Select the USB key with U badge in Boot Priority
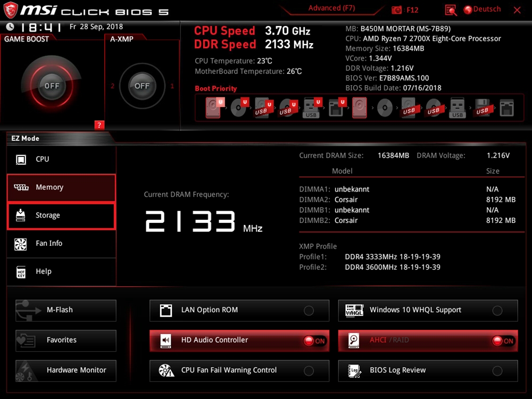Screen dimensions: 532x399 click(x=312, y=108)
